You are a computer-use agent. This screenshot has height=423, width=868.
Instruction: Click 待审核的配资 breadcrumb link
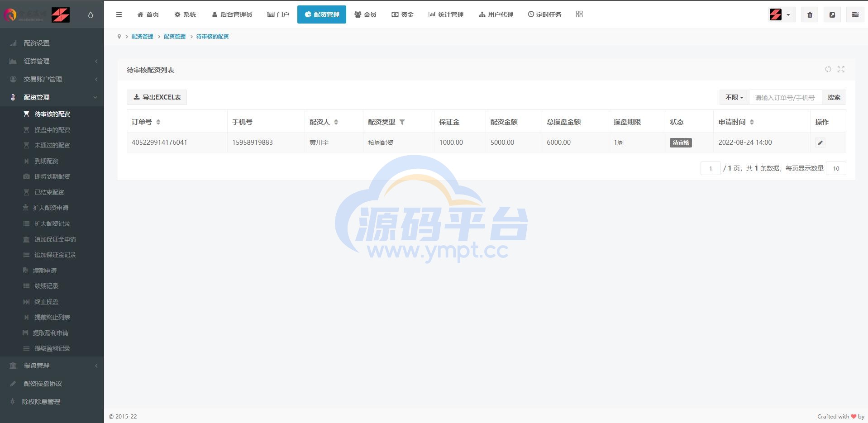click(x=212, y=37)
